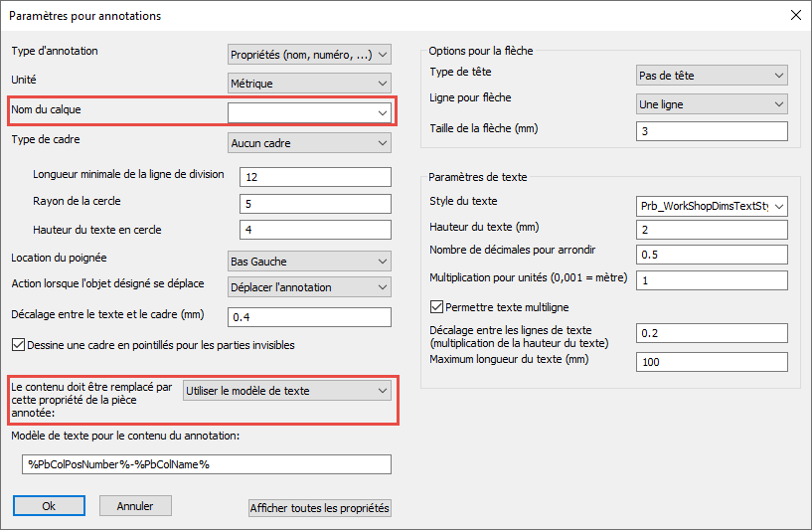Image resolution: width=812 pixels, height=530 pixels.
Task: Select the Rayon de la cercle field
Action: click(309, 204)
